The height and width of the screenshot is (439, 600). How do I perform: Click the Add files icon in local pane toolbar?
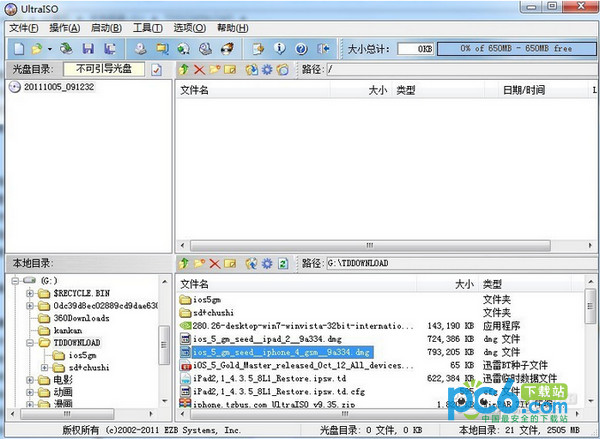251,263
